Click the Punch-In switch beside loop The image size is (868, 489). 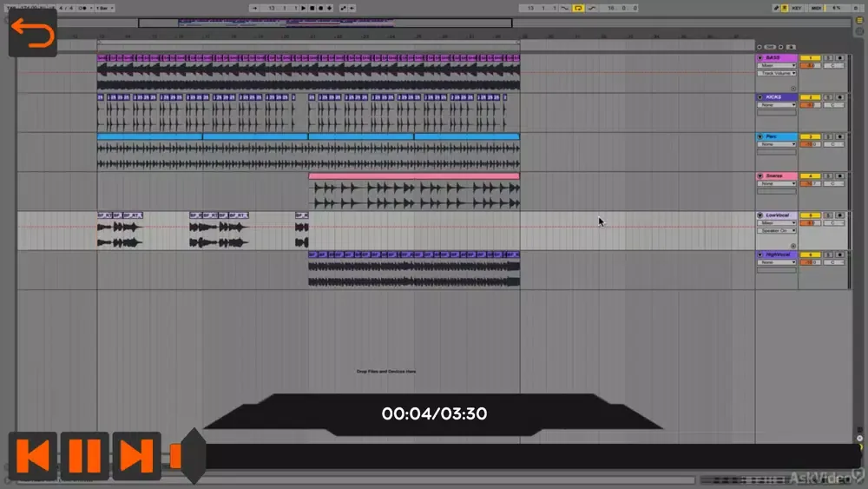[x=564, y=9]
